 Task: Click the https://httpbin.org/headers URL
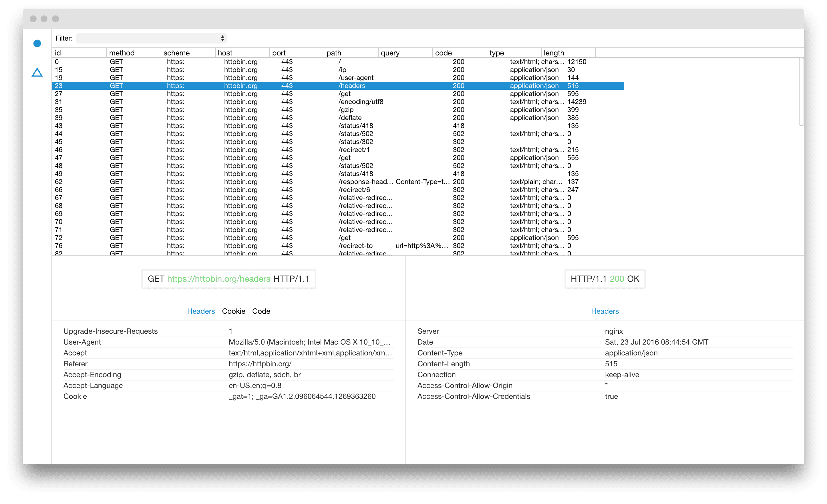(x=218, y=279)
